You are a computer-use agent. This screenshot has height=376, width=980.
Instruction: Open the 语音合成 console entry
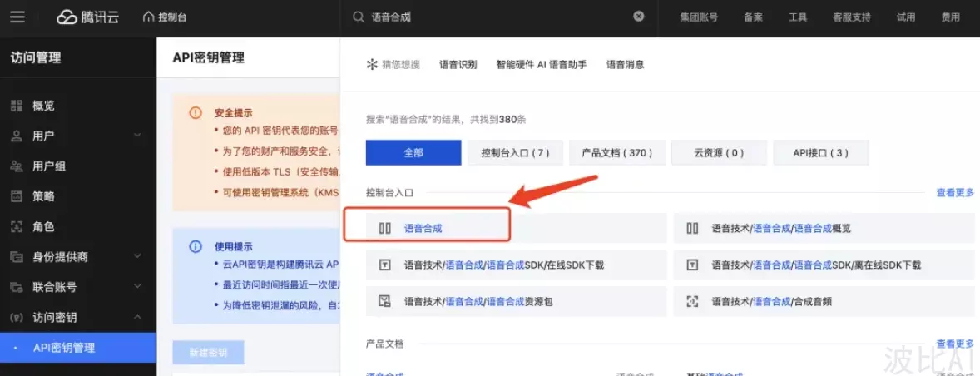[x=423, y=229]
